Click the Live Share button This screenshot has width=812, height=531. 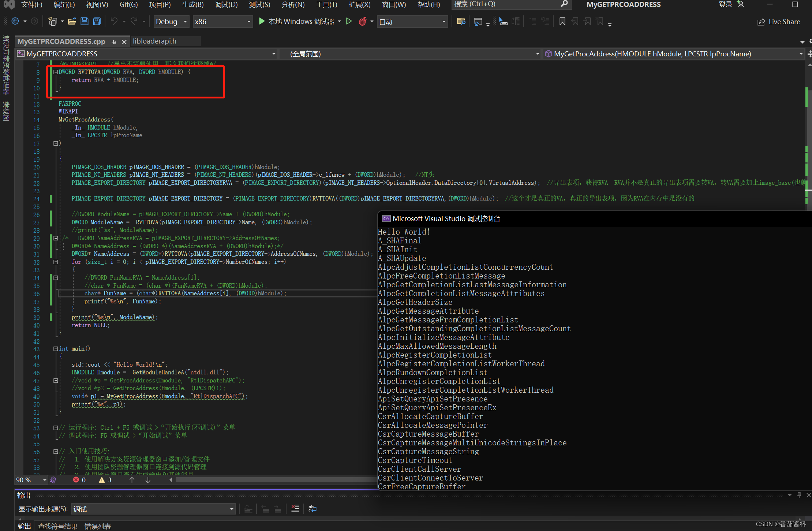pos(779,22)
